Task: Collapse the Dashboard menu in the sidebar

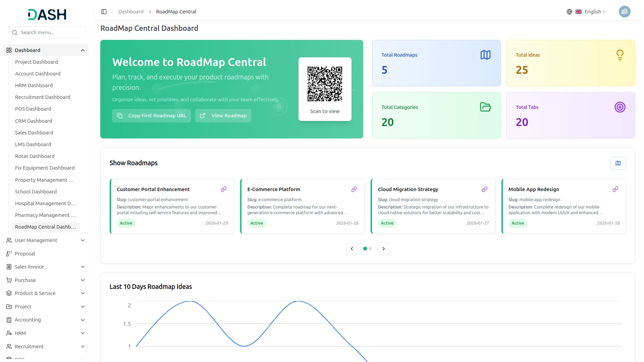Action: point(46,50)
